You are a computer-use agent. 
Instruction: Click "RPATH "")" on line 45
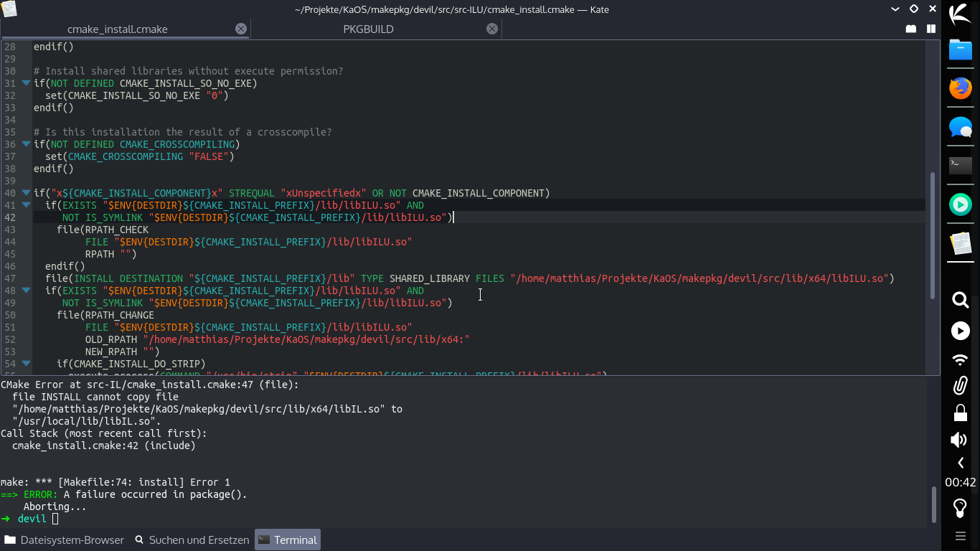[x=110, y=254]
